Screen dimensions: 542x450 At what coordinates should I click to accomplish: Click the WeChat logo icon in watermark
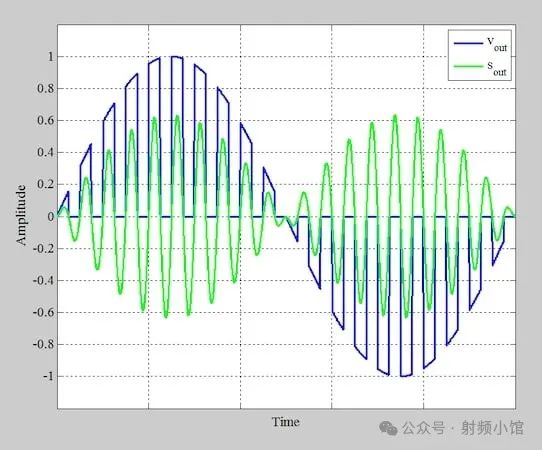pos(388,429)
